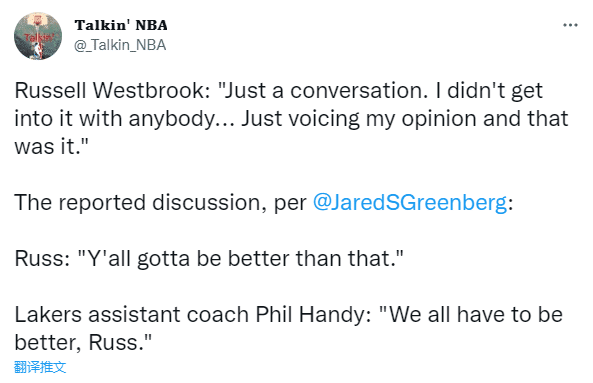Image resolution: width=593 pixels, height=383 pixels.
Task: Open the tweet's three-dot more options menu
Action: point(570,25)
